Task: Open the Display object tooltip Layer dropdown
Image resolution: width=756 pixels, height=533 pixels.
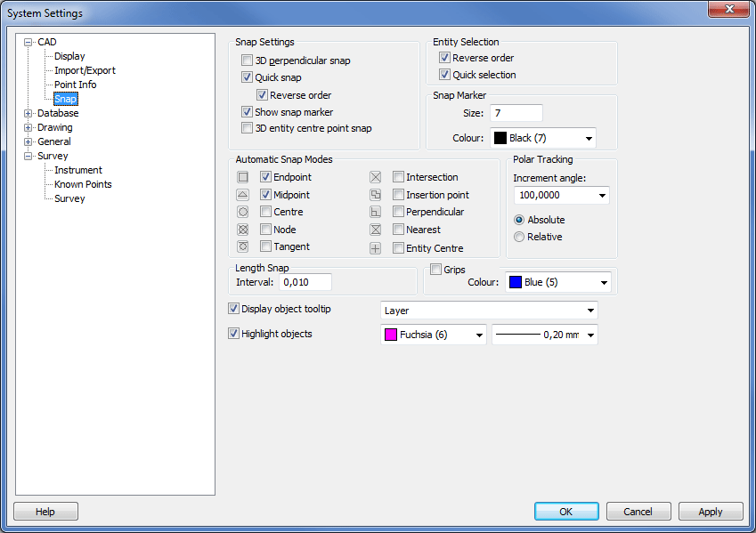Action: point(590,311)
